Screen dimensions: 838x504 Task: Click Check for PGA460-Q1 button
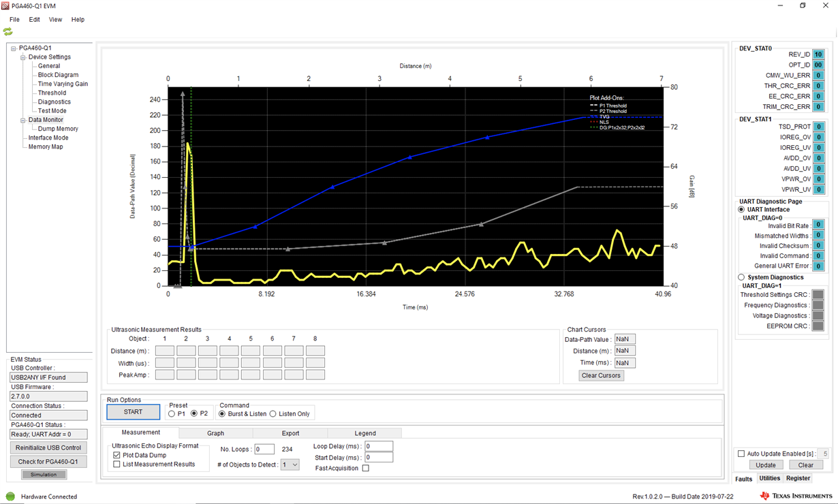pyautogui.click(x=48, y=462)
